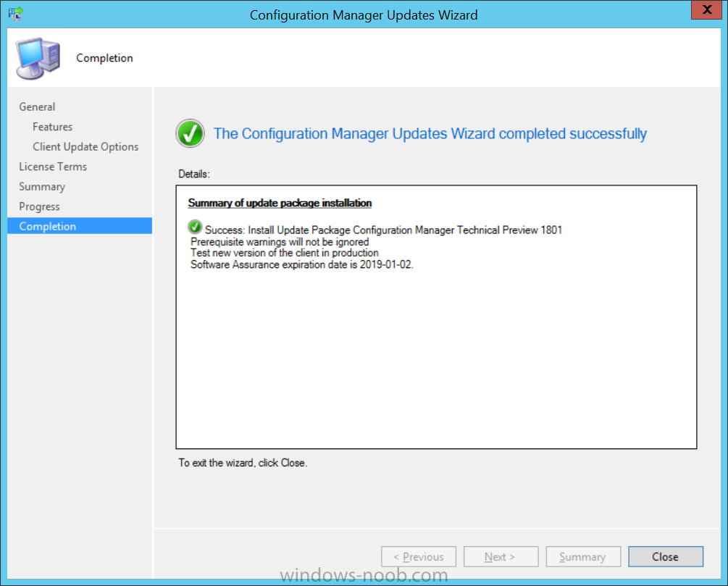
Task: Click the small green check beside Success line
Action: pos(195,227)
